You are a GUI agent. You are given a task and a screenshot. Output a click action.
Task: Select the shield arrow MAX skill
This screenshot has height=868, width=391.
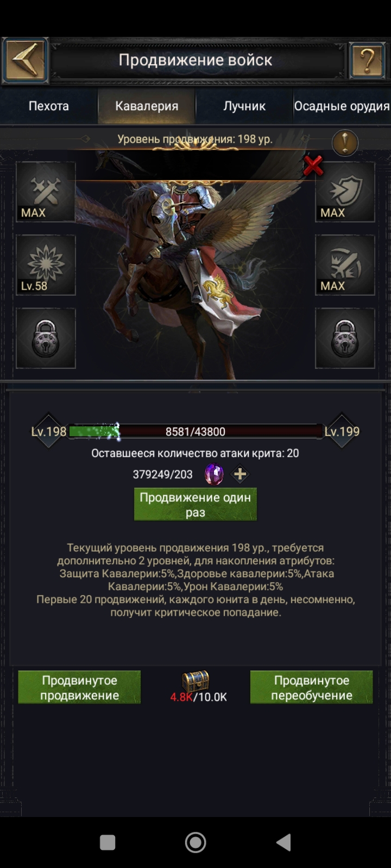pos(345,192)
